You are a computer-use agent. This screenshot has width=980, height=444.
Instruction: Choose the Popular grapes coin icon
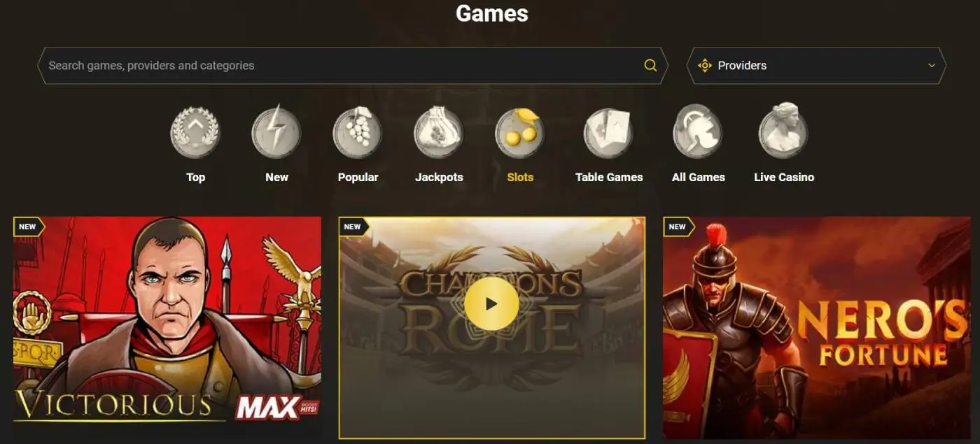(358, 133)
